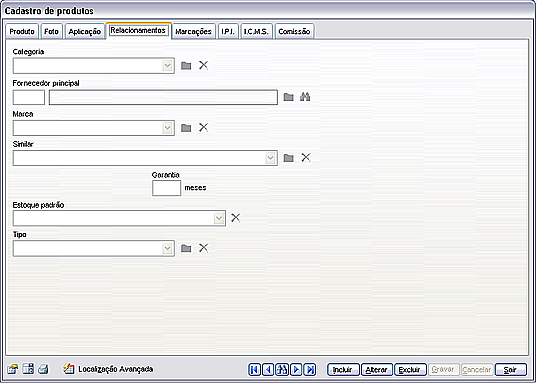Image resolution: width=537 pixels, height=383 pixels.
Task: Open folder icon beside Categoria field
Action: click(186, 65)
